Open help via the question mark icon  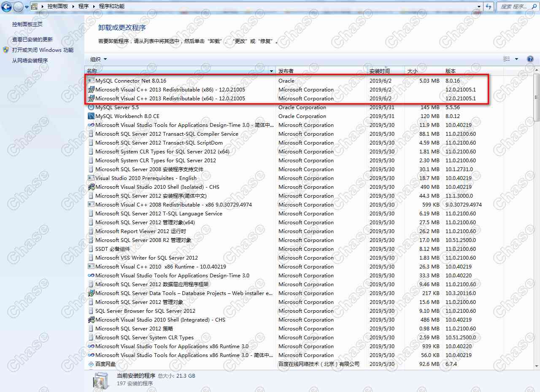(530, 59)
